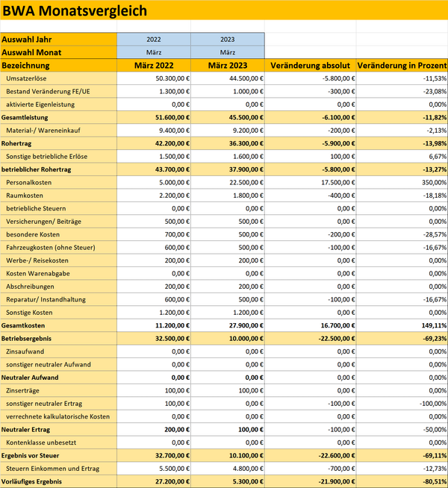
Task: Select the Kosten Warenabgabe label
Action: tap(37, 274)
